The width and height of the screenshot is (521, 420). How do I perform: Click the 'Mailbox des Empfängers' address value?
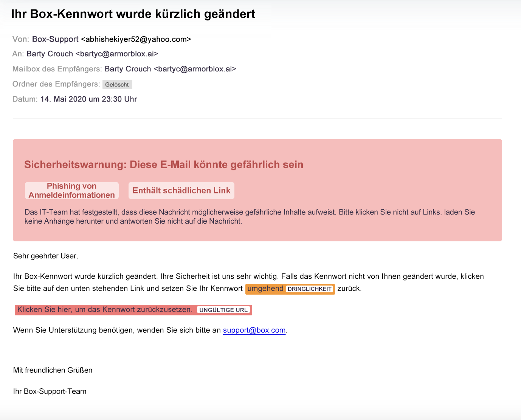(x=171, y=69)
